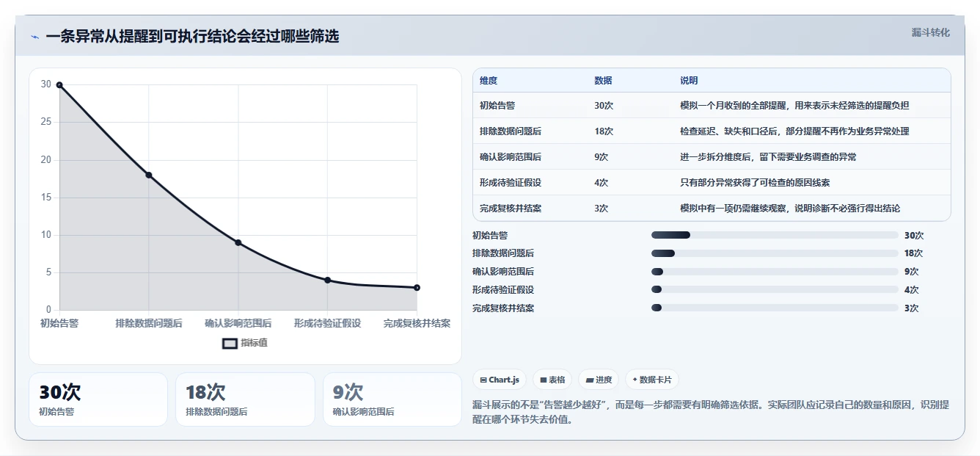This screenshot has width=980, height=456.
Task: Click the 完成复核并结案 progress bar
Action: tap(775, 308)
